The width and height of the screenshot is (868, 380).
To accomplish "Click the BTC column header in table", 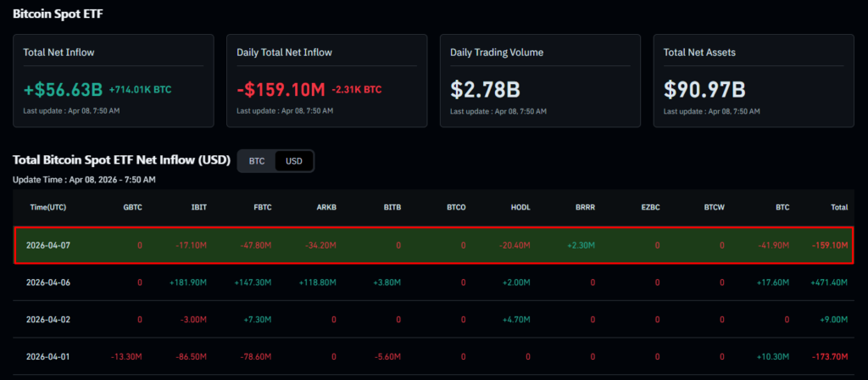I will pos(782,207).
